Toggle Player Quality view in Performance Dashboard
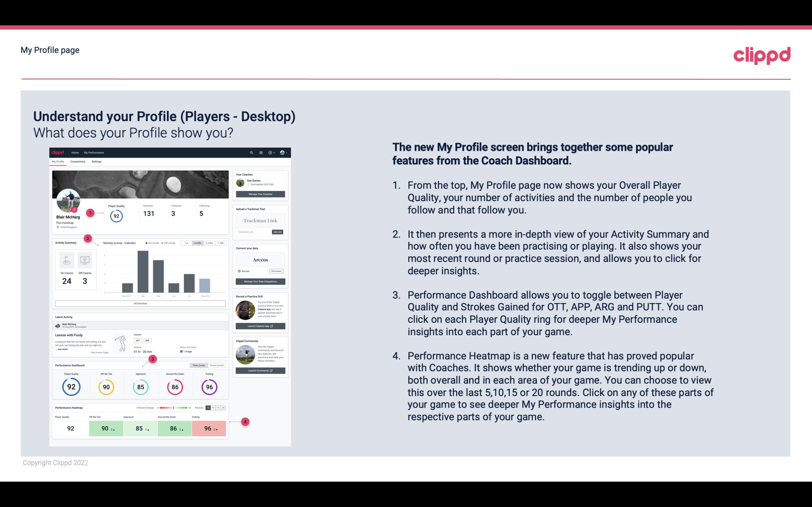 199,364
